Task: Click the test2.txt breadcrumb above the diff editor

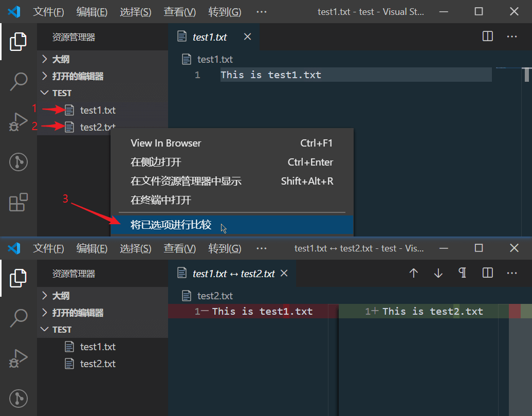Action: point(215,296)
